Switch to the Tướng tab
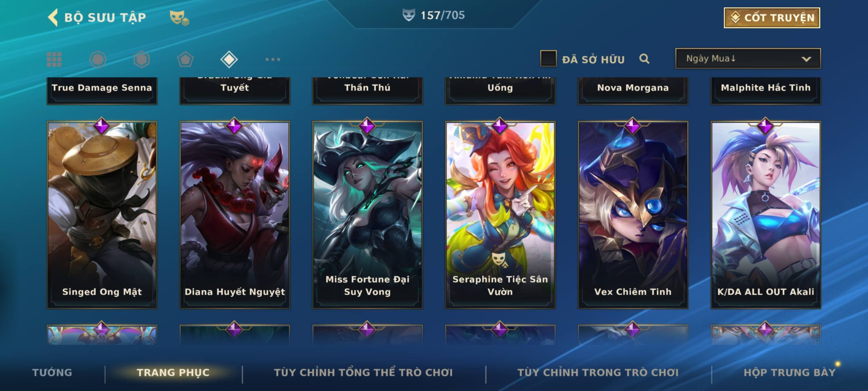The image size is (868, 391). [52, 372]
